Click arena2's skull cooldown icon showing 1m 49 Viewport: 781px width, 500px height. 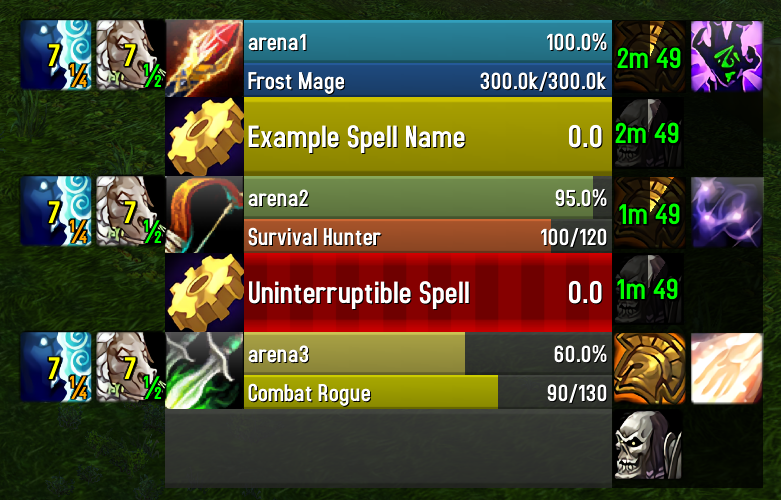pyautogui.click(x=649, y=290)
